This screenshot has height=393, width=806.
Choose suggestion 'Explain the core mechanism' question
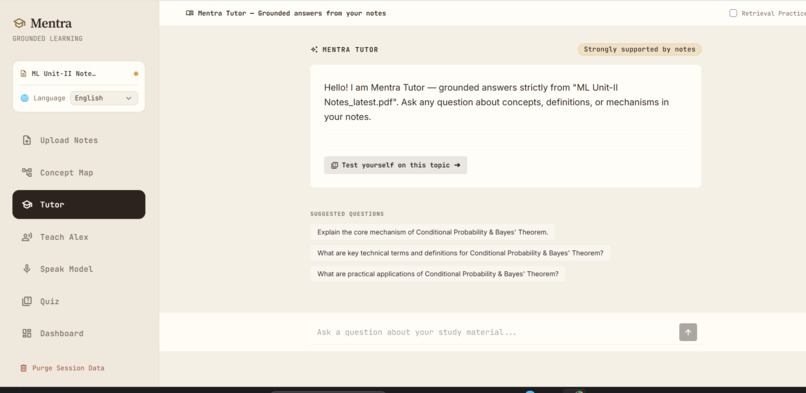pyautogui.click(x=432, y=232)
